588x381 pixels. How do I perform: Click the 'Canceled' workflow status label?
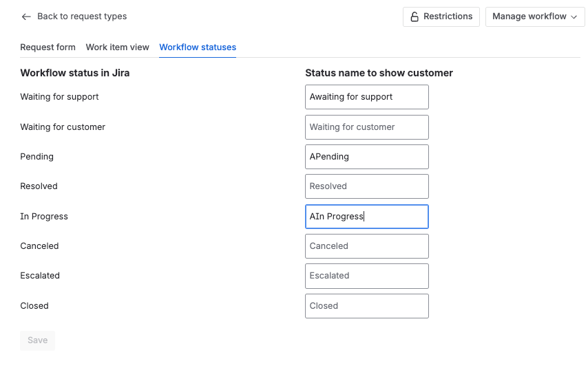coord(39,246)
